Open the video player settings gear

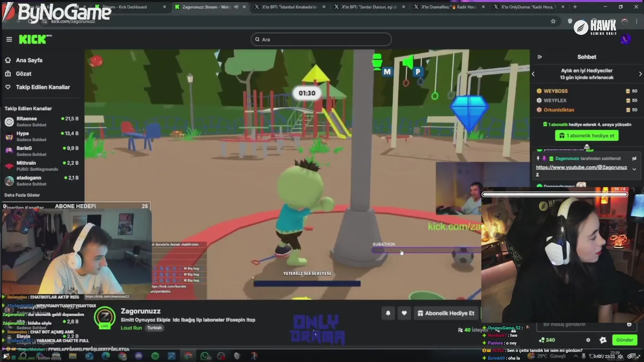coord(629,356)
